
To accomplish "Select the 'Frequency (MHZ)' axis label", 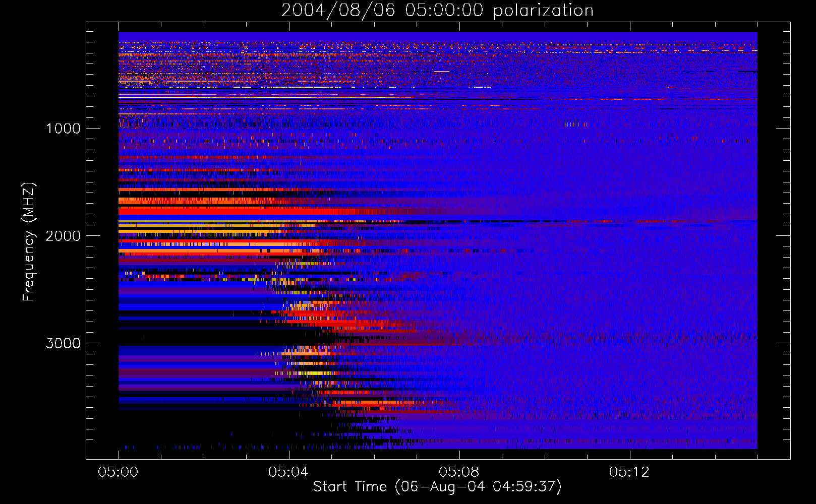I will pos(29,242).
